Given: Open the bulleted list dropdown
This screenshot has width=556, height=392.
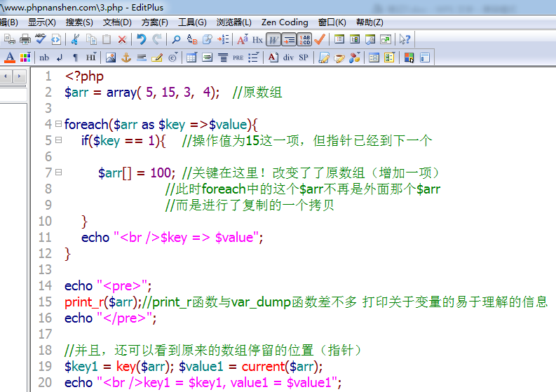Looking at the screenshot, I should (x=254, y=58).
